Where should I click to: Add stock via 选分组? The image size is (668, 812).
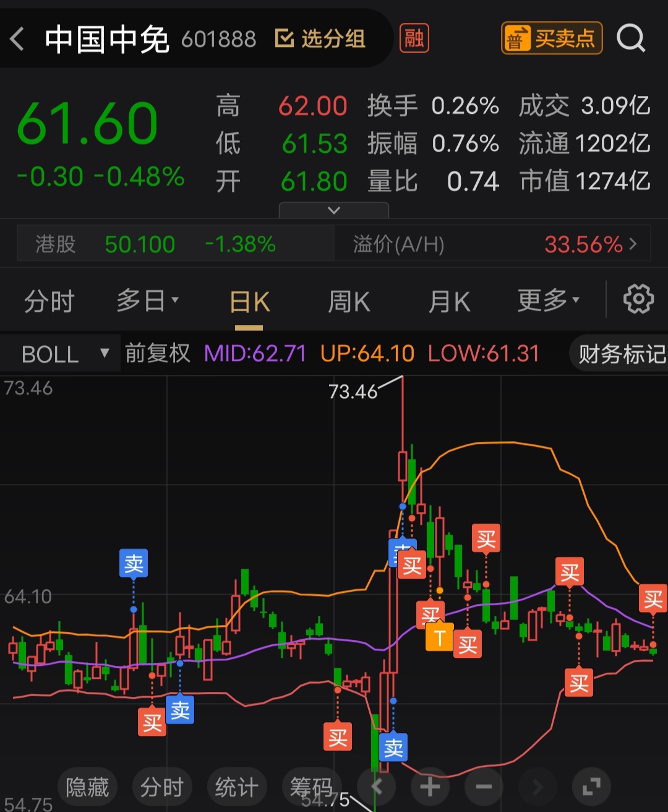click(320, 39)
